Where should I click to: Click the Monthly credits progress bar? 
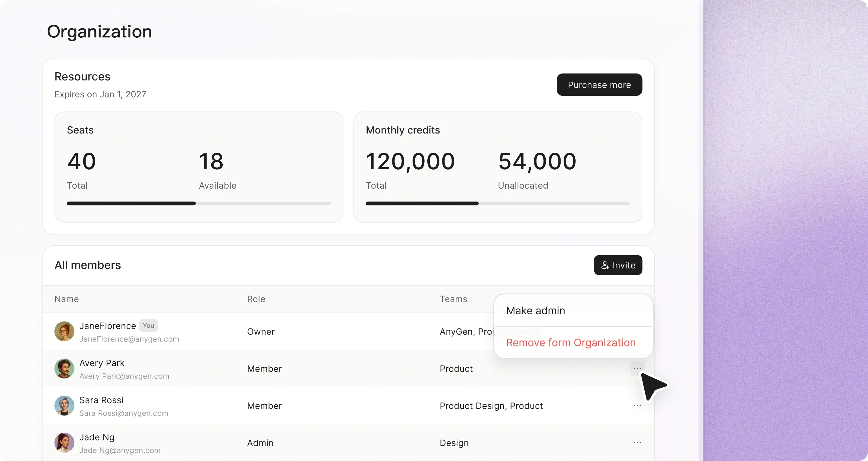click(x=498, y=204)
